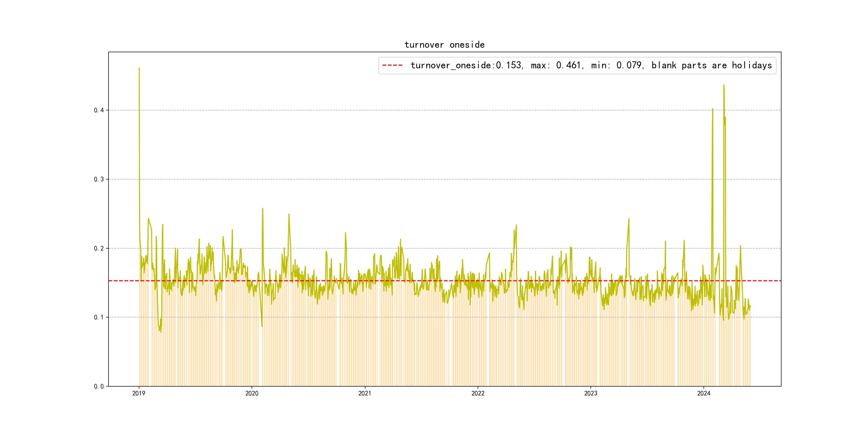Click the mid-2022 spike peak near 0.23
The image size is (868, 434).
pos(516,225)
